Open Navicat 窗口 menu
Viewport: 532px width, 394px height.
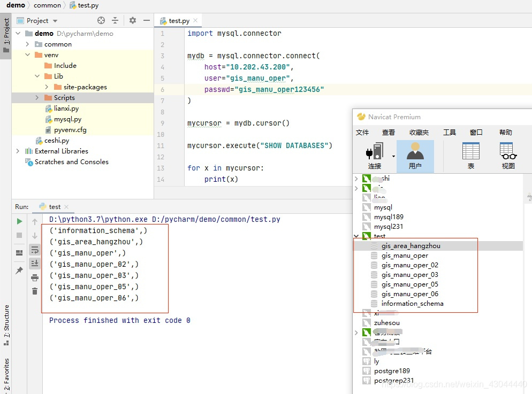click(476, 133)
